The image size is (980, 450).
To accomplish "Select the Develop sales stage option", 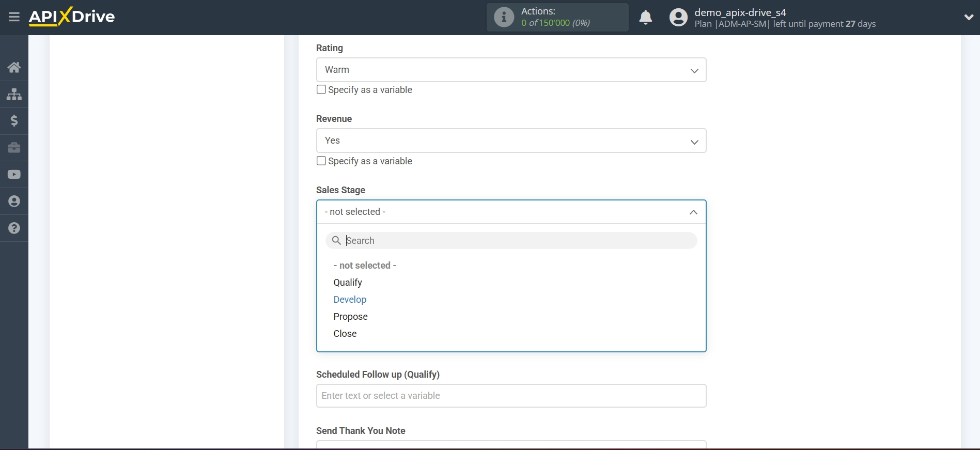I will (350, 300).
